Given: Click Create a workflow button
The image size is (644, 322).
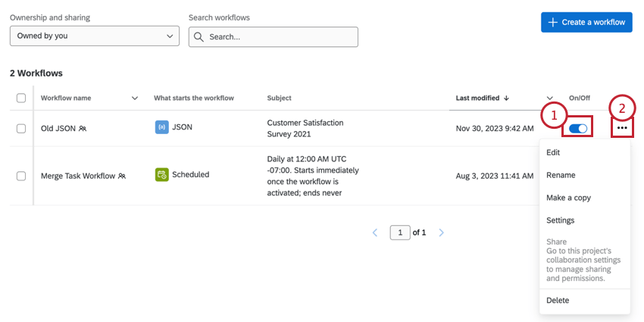Looking at the screenshot, I should coord(586,22).
